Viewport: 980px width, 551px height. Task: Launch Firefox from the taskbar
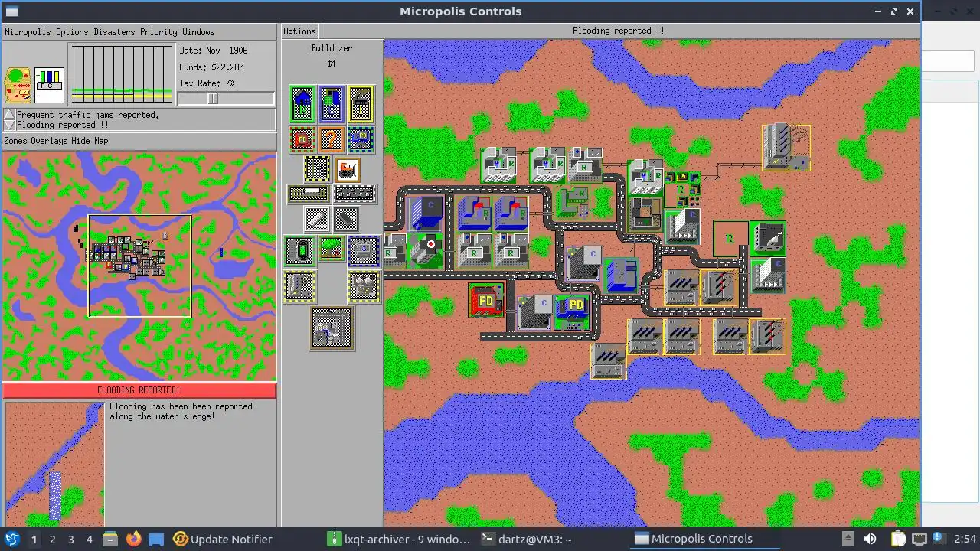tap(133, 539)
